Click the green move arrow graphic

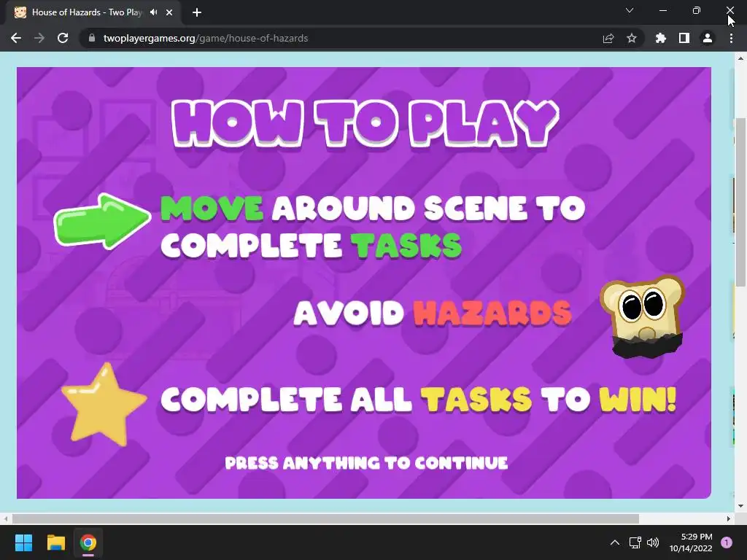(x=102, y=221)
